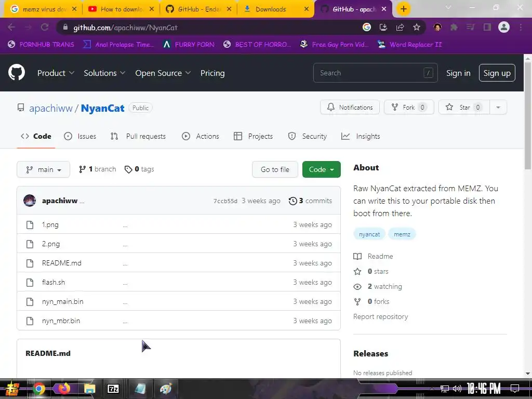The width and height of the screenshot is (532, 399).
Task: Close the Downloads tab
Action: pos(307,9)
